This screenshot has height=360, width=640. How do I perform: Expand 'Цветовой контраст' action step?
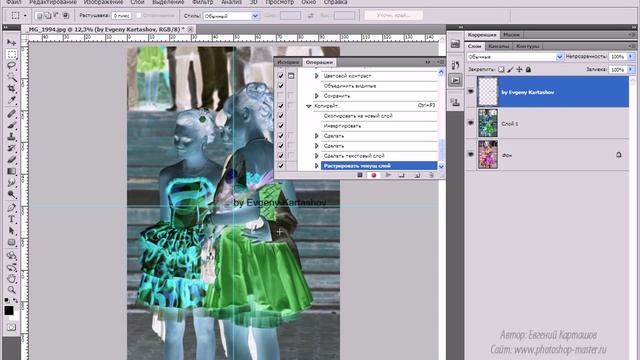tap(316, 76)
